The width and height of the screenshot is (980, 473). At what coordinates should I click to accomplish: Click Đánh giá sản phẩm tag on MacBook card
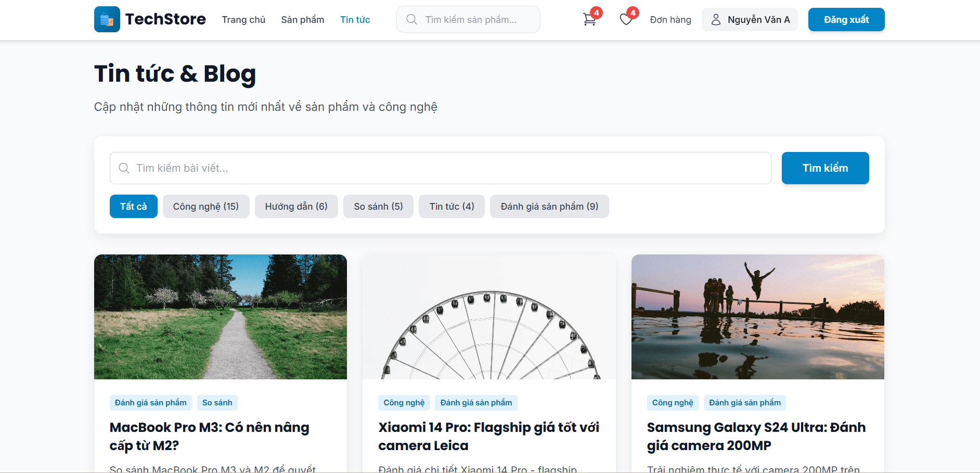coord(151,403)
